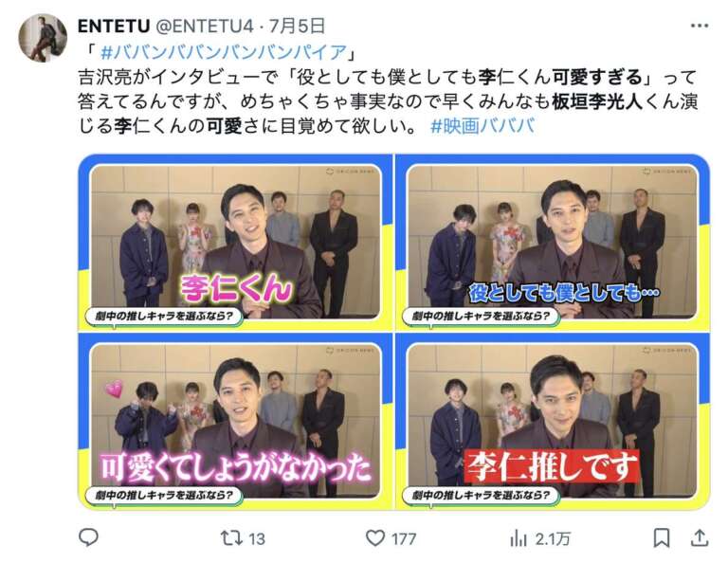Open the reply comment icon
Screen dimensions: 728x563
(x=88, y=537)
